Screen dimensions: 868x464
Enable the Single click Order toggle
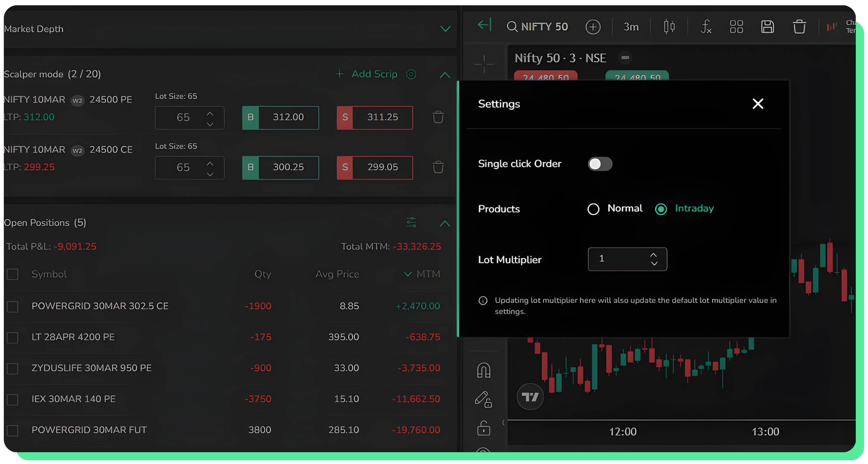coord(600,164)
